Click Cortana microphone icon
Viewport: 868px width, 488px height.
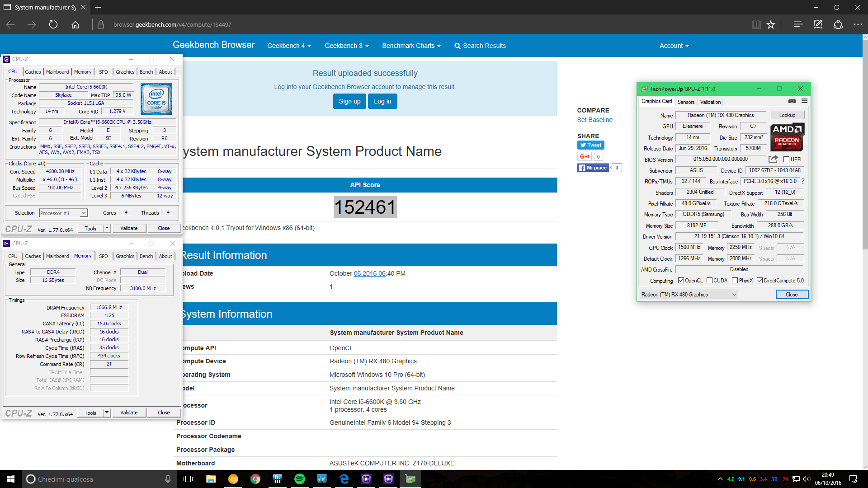pyautogui.click(x=168, y=479)
